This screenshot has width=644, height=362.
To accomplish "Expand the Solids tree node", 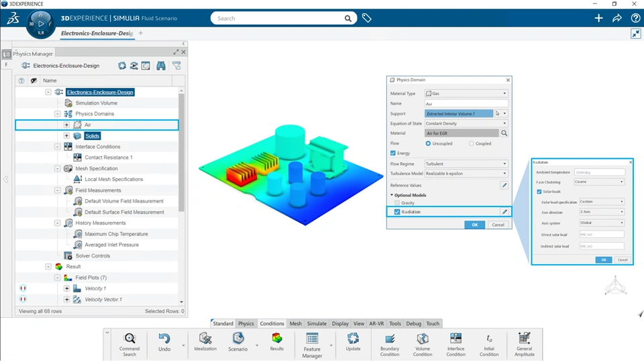I will (x=66, y=135).
